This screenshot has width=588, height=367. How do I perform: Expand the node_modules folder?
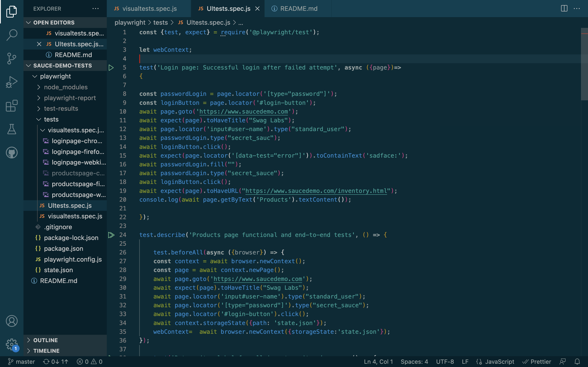[x=66, y=87]
